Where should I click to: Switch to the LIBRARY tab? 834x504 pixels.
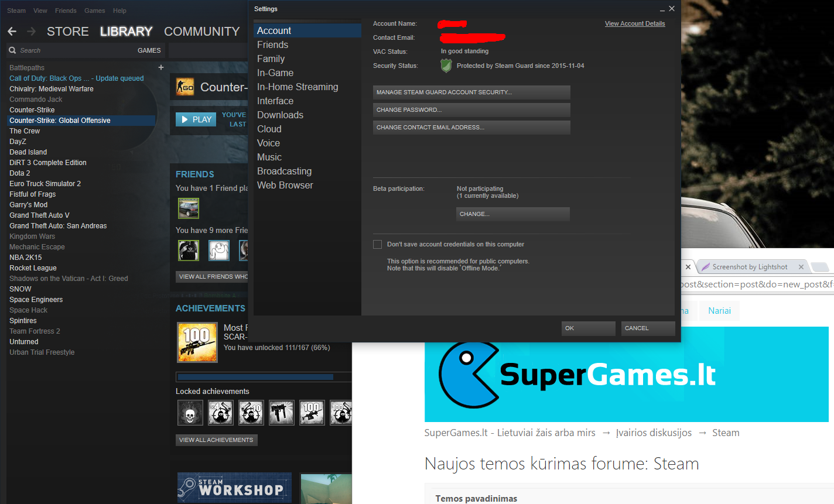pos(126,32)
